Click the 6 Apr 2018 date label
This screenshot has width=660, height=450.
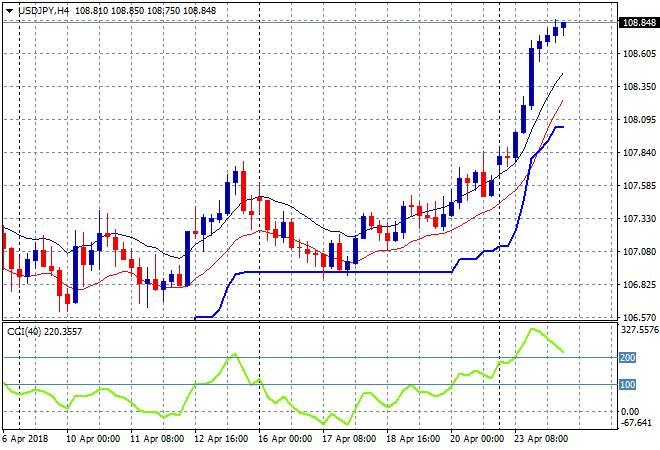(x=25, y=439)
